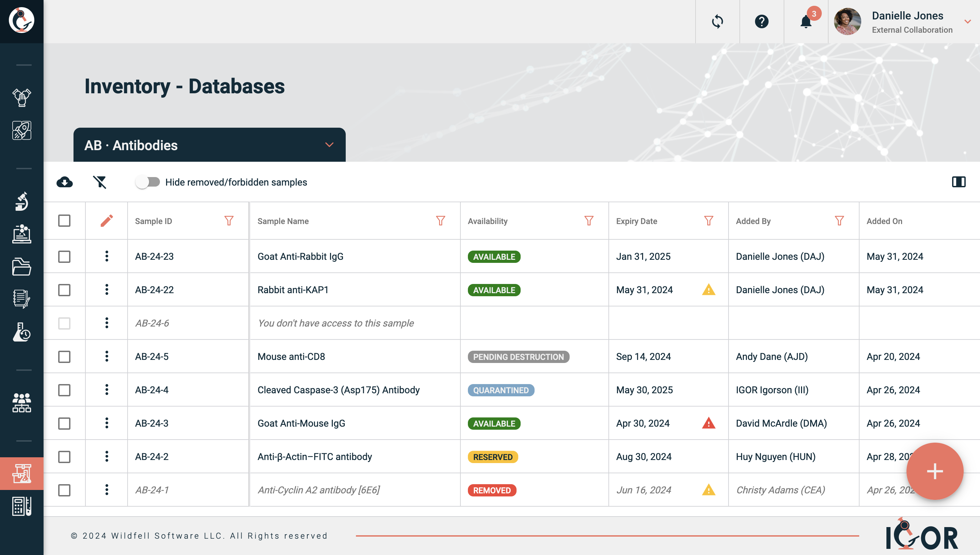Open the microscope instruments section in sidebar
Screen dimensions: 980x555
click(x=22, y=201)
